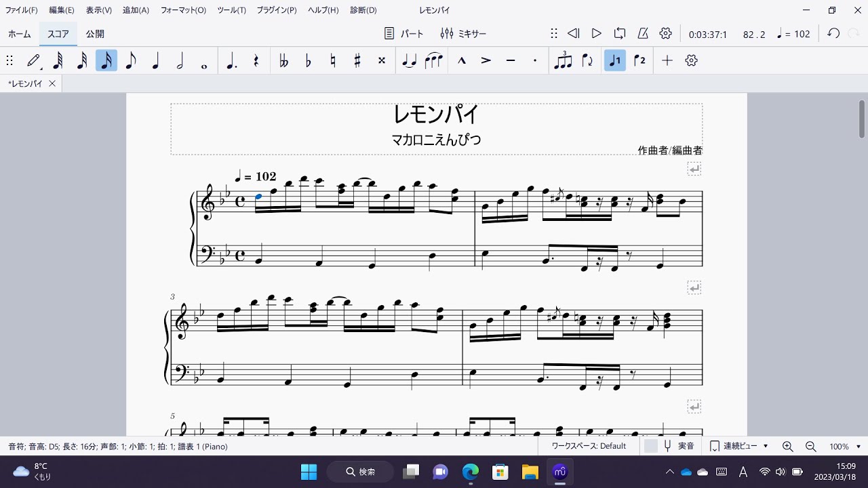
Task: Open 連続ビュー view mode dropdown
Action: (739, 446)
